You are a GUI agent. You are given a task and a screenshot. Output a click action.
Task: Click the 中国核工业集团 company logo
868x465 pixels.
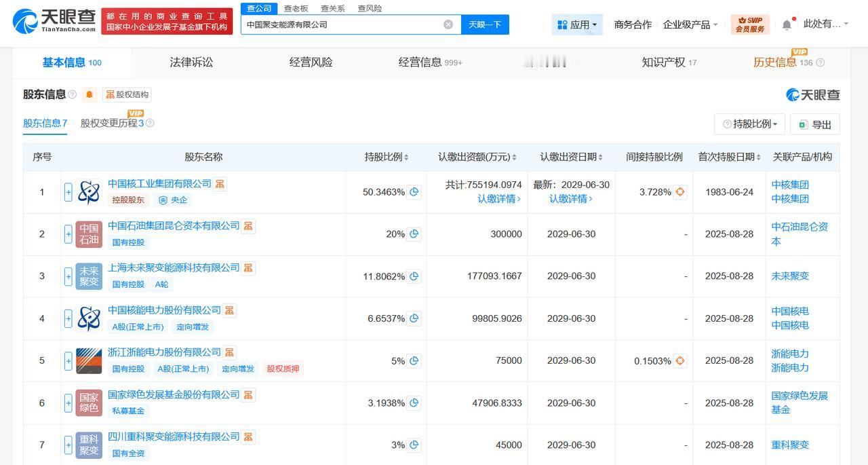pyautogui.click(x=89, y=192)
